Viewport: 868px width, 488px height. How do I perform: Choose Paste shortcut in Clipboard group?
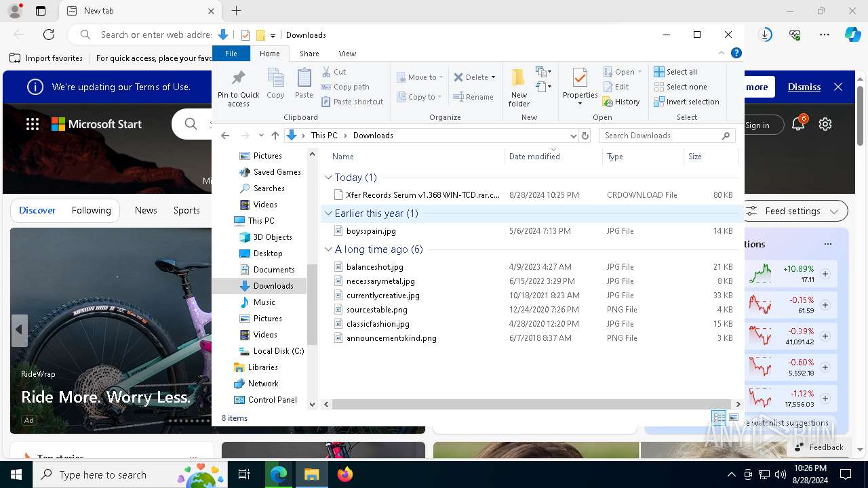click(353, 102)
